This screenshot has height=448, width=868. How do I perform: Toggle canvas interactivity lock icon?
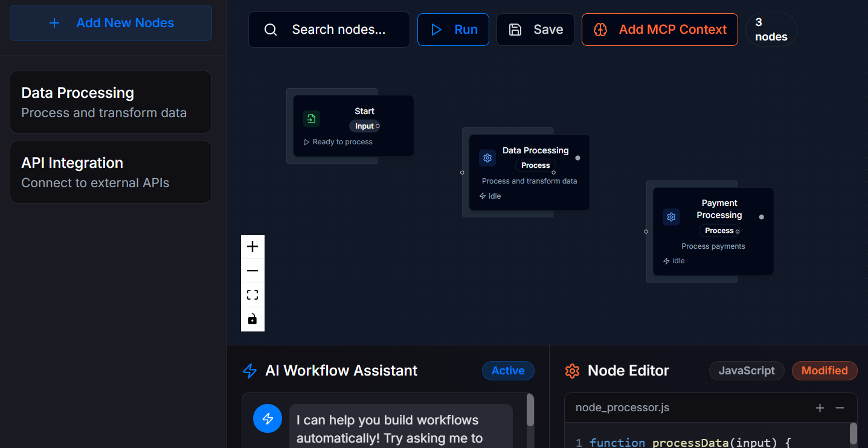click(252, 319)
